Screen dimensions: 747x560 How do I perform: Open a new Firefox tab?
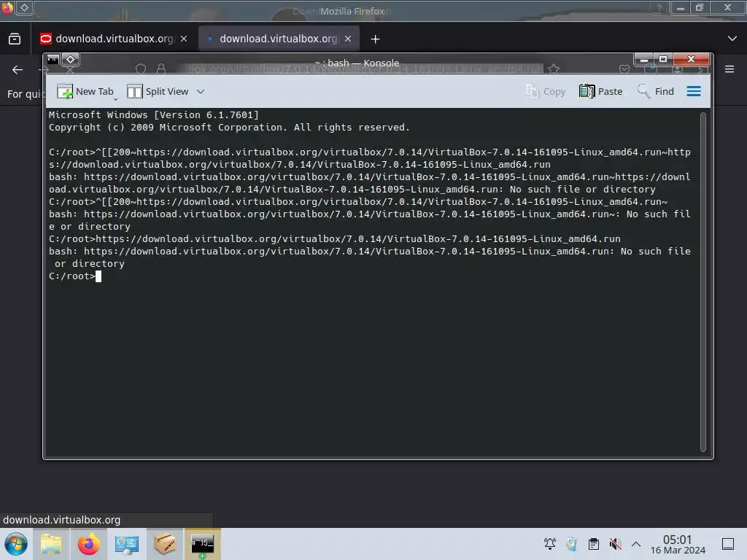[376, 39]
